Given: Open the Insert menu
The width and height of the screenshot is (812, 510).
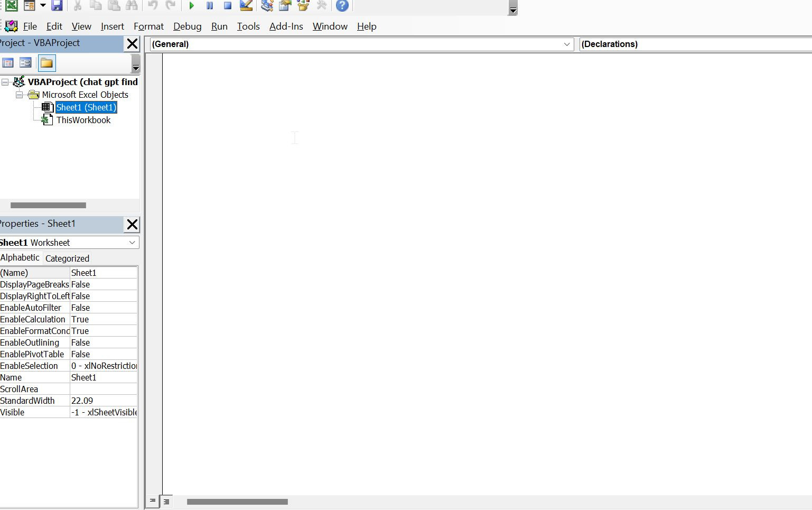Looking at the screenshot, I should coord(113,26).
